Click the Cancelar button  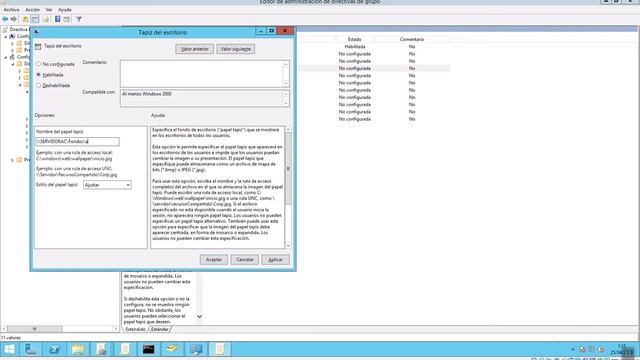pyautogui.click(x=245, y=260)
